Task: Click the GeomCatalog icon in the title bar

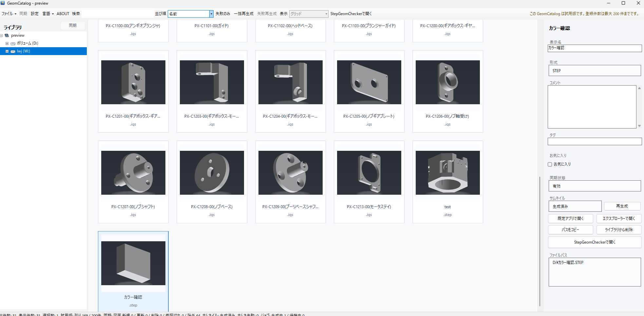Action: pos(3,3)
